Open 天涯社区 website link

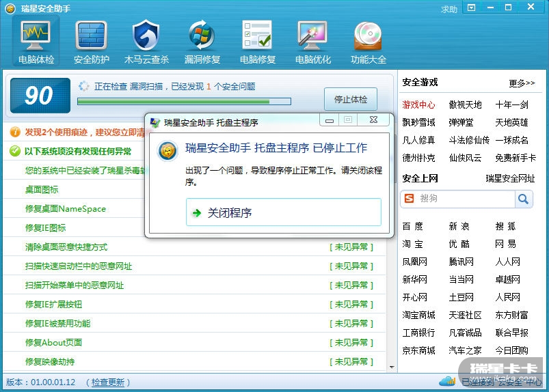point(465,315)
